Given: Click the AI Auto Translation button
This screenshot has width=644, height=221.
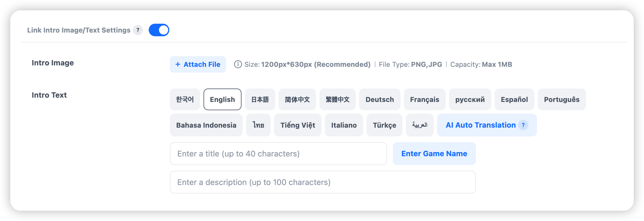Looking at the screenshot, I should click(x=481, y=125).
